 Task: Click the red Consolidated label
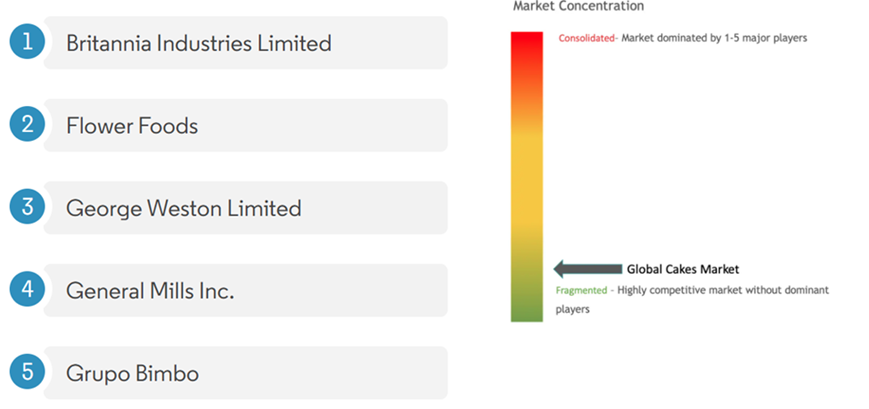point(587,38)
